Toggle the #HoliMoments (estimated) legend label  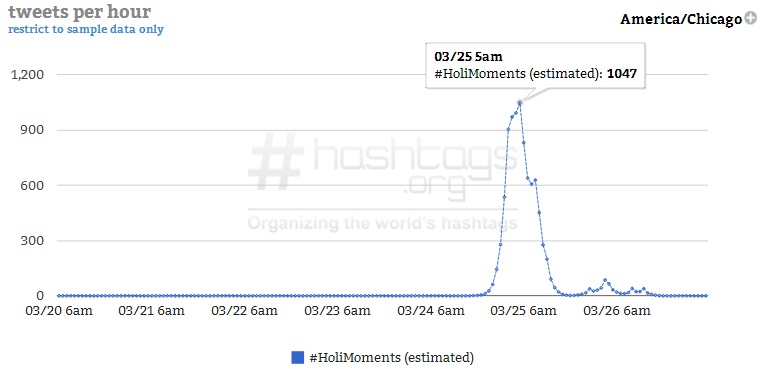click(391, 358)
